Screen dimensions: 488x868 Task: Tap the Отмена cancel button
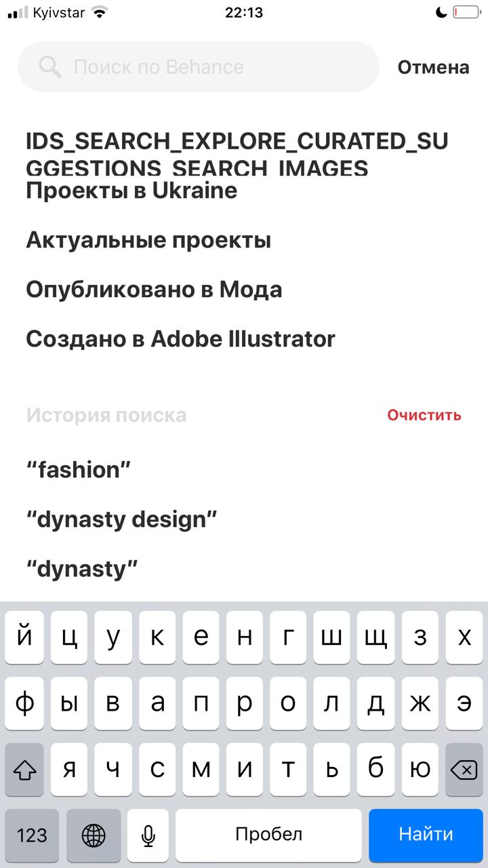[433, 67]
